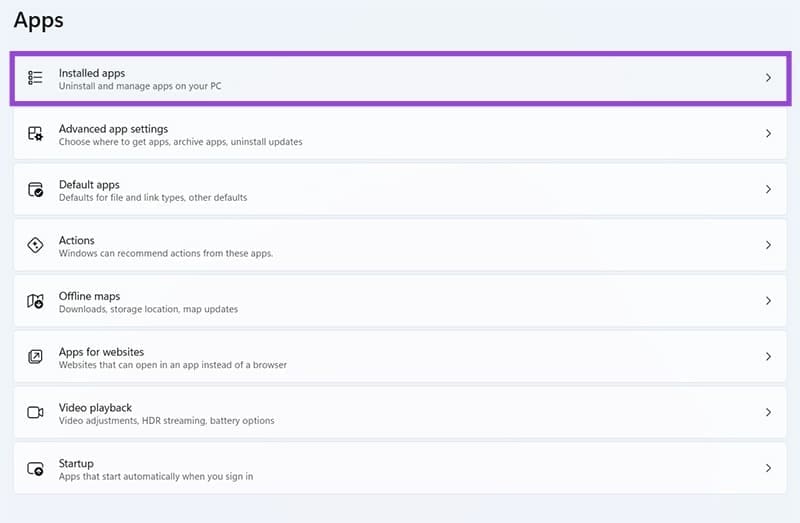Expand the chevron on Installed apps row
Screen dimensions: 800x523
coord(768,78)
